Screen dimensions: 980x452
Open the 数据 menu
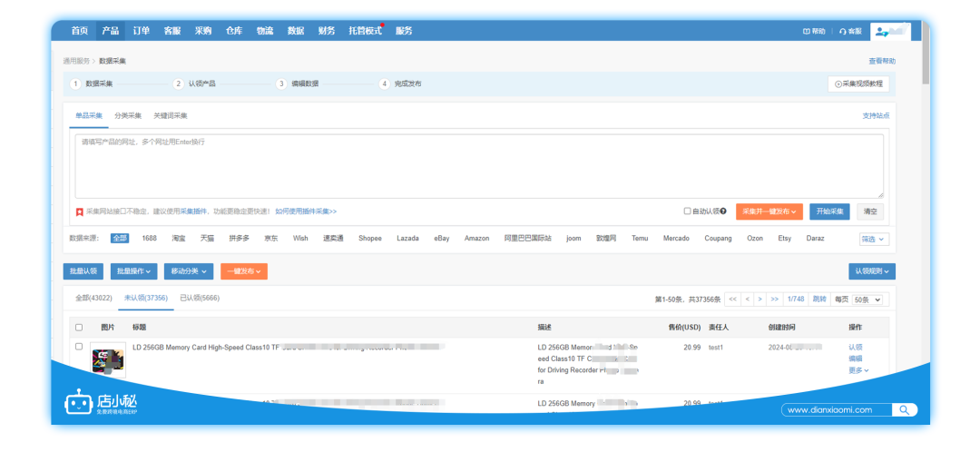[296, 31]
